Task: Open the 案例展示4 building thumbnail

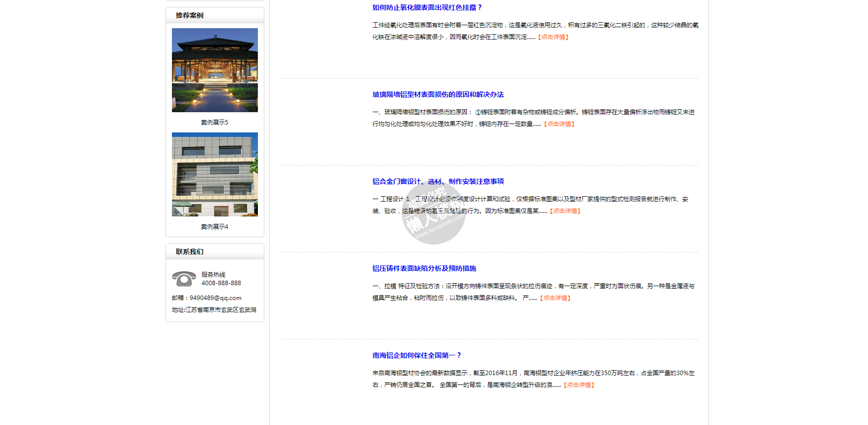Action: (215, 174)
